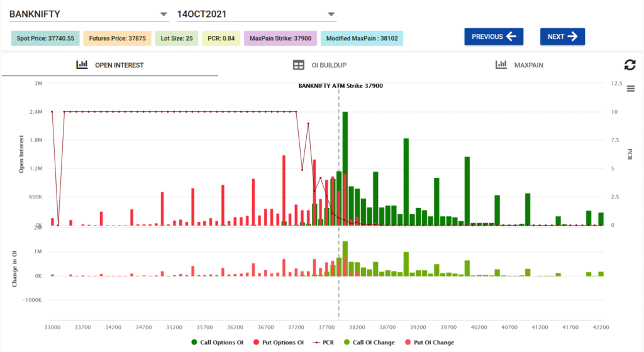Click left arrow in Previous button
The height and width of the screenshot is (352, 644).
click(x=511, y=36)
